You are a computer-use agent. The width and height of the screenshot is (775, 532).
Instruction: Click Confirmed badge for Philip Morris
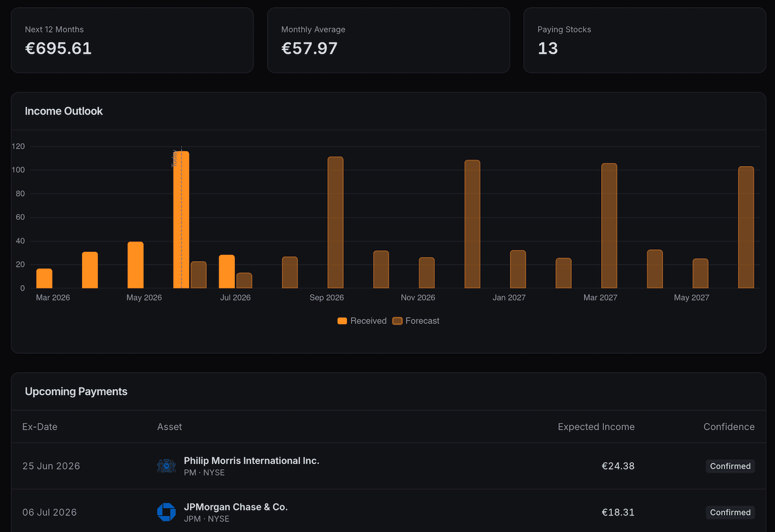pyautogui.click(x=730, y=466)
